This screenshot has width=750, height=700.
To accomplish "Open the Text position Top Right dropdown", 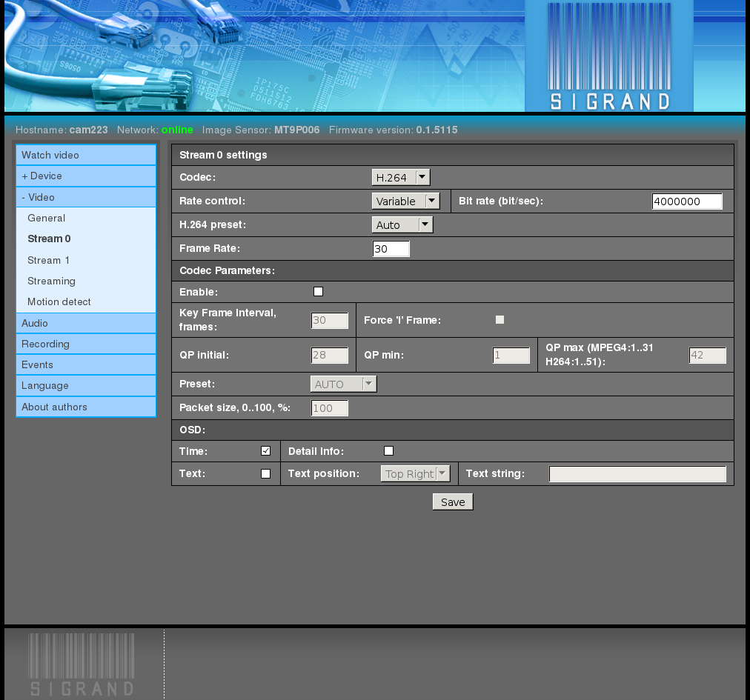I will point(415,473).
